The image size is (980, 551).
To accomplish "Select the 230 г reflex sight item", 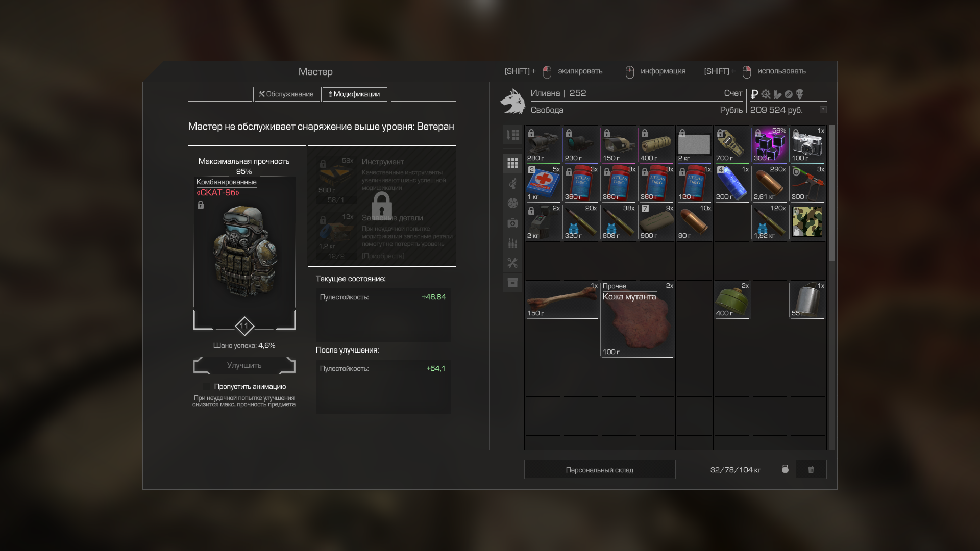I will point(581,144).
